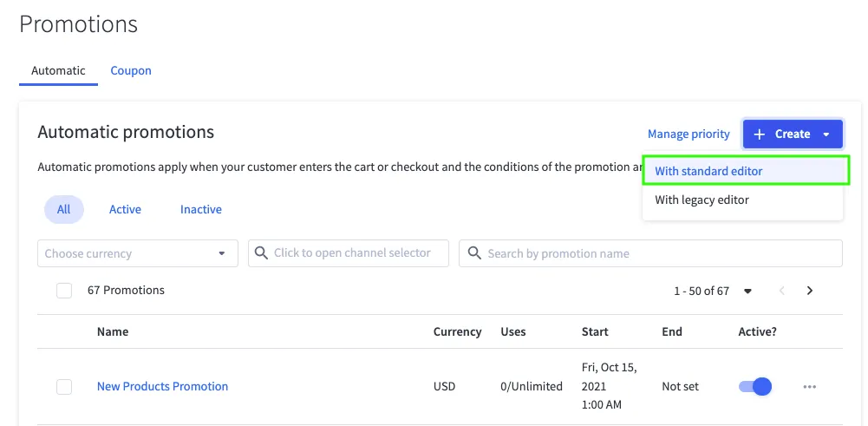
Task: Choose With standard editor option
Action: 746,171
